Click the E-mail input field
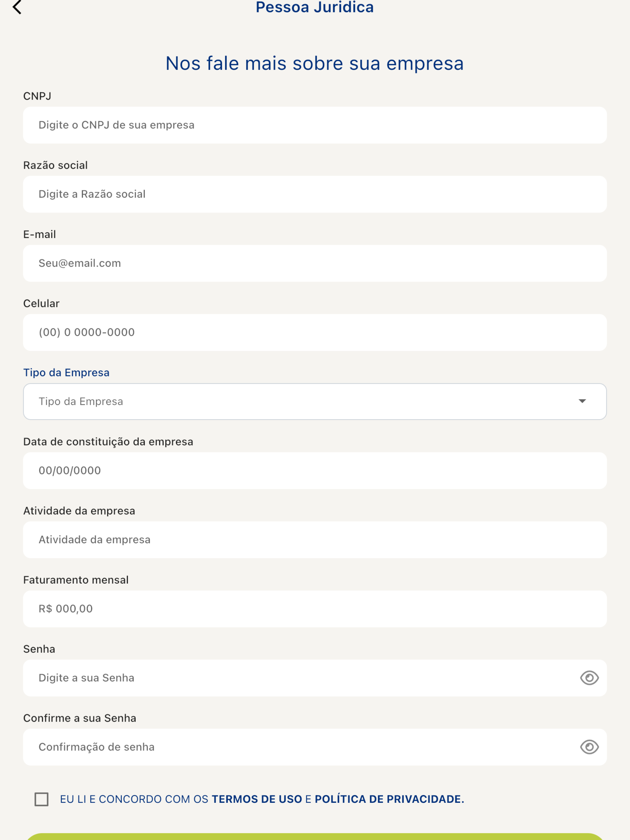The height and width of the screenshot is (840, 630). pyautogui.click(x=315, y=263)
